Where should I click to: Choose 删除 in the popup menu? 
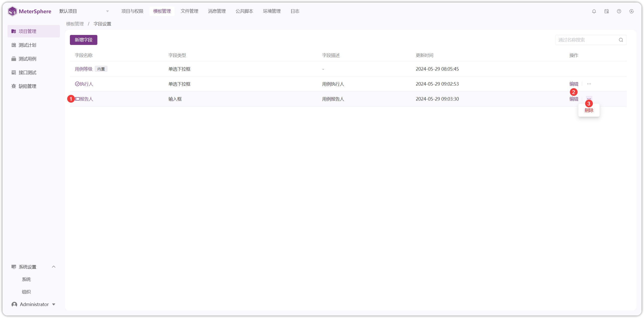pos(589,110)
